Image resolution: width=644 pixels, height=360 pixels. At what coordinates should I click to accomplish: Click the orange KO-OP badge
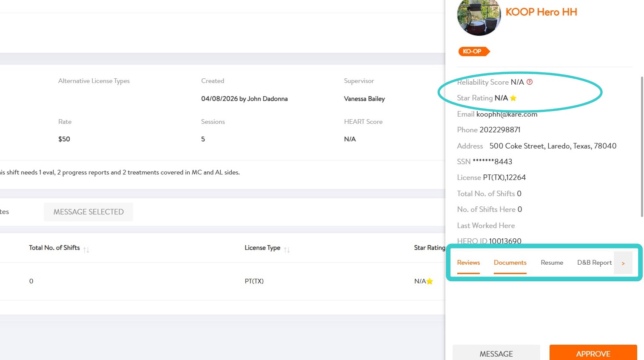click(473, 51)
